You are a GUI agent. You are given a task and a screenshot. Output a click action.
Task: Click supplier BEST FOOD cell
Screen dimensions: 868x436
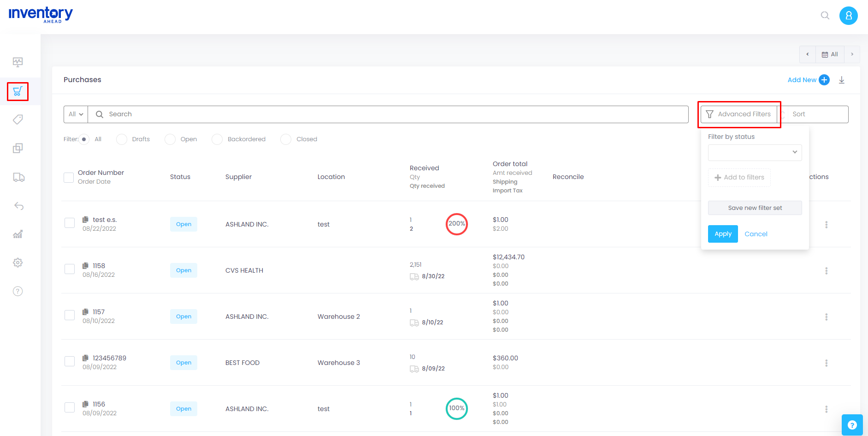point(242,363)
